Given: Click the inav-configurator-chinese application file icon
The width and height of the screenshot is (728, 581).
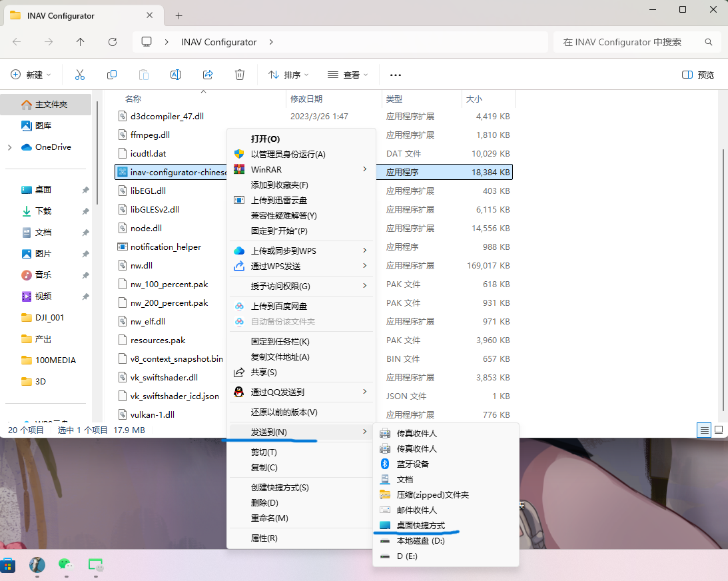Looking at the screenshot, I should pyautogui.click(x=122, y=173).
